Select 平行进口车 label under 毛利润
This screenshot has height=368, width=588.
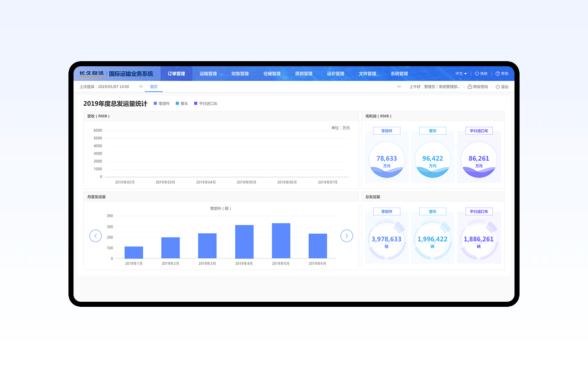[479, 131]
